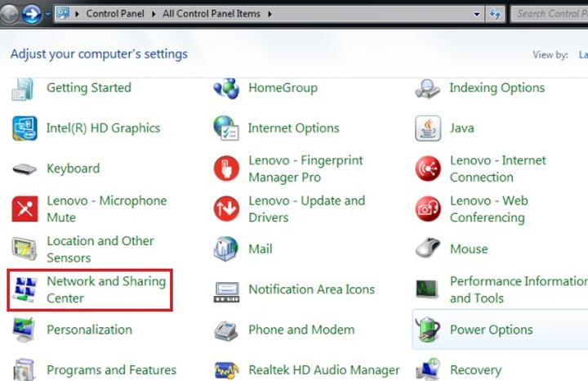Open Programs and Features link
Image resolution: width=588 pixels, height=381 pixels.
111,370
